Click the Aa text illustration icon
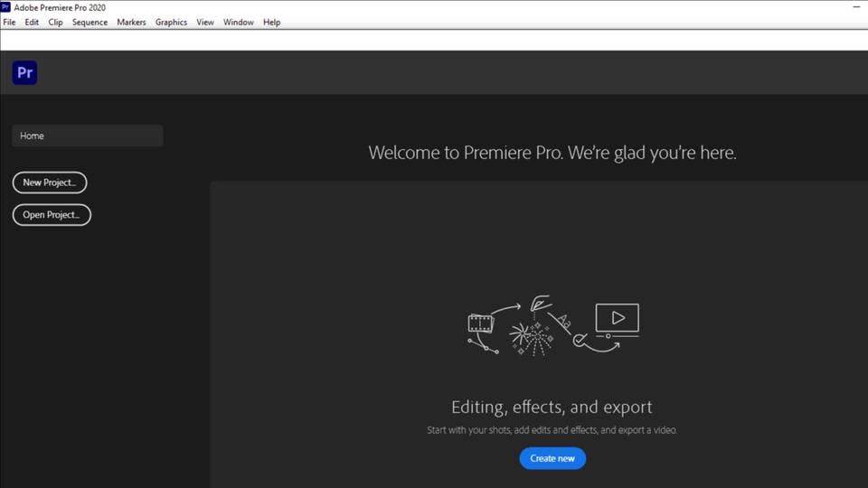Image resolution: width=868 pixels, height=488 pixels. coord(563,322)
